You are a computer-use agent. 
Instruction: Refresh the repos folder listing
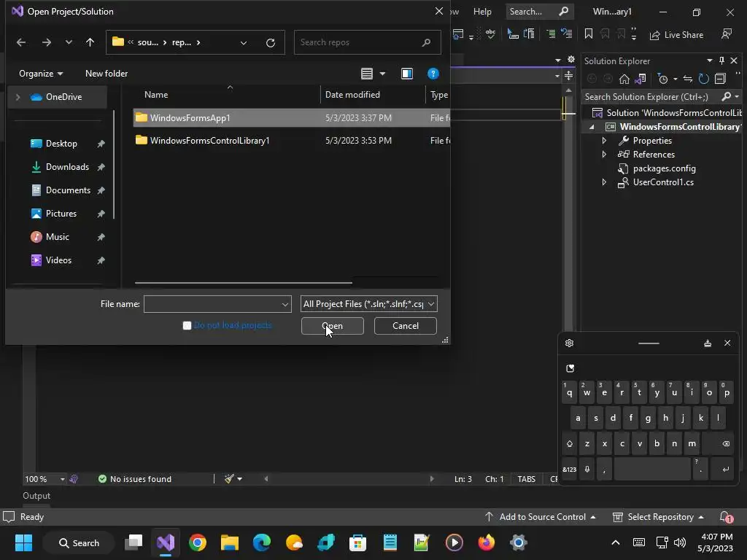coord(271,43)
